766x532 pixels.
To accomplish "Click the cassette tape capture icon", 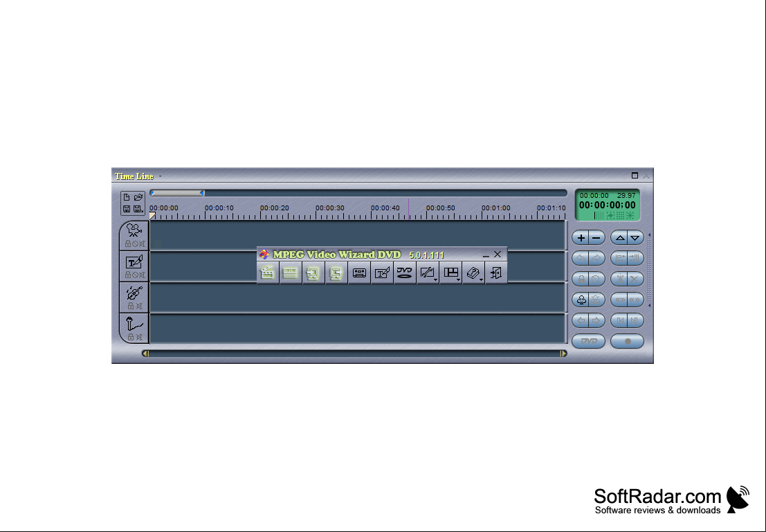I will point(359,273).
